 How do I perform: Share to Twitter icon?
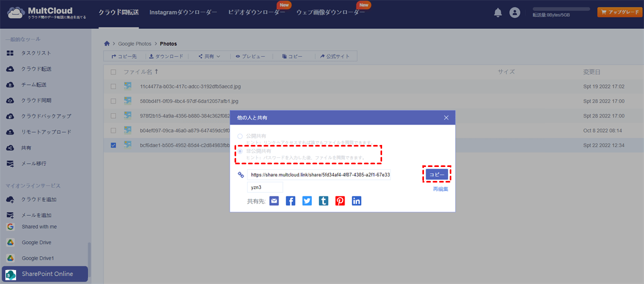307,201
